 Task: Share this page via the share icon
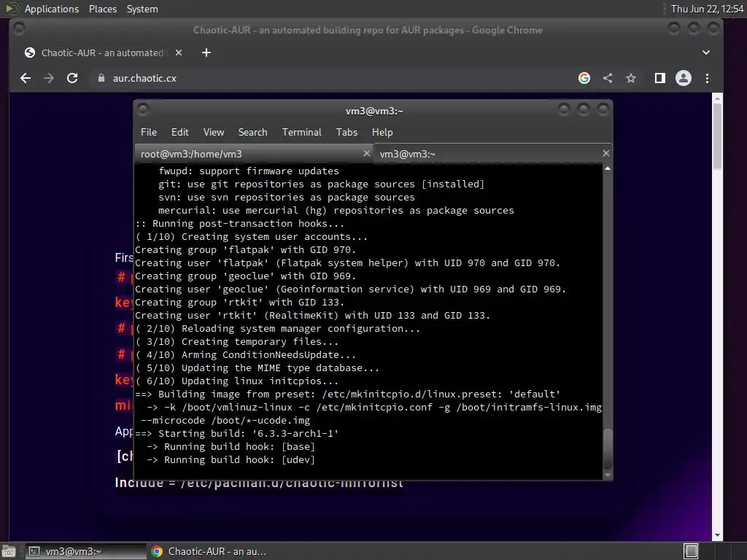tap(608, 78)
